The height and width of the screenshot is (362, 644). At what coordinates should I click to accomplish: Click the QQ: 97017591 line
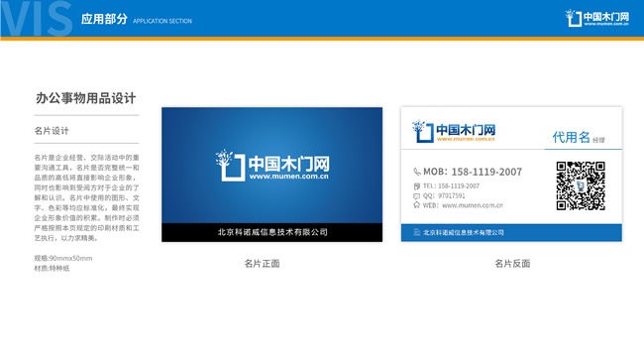click(444, 195)
